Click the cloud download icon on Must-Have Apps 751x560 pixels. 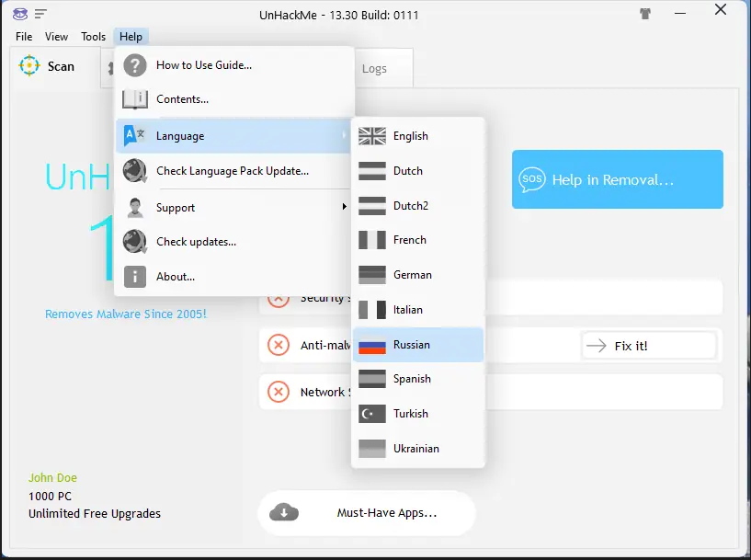click(284, 512)
